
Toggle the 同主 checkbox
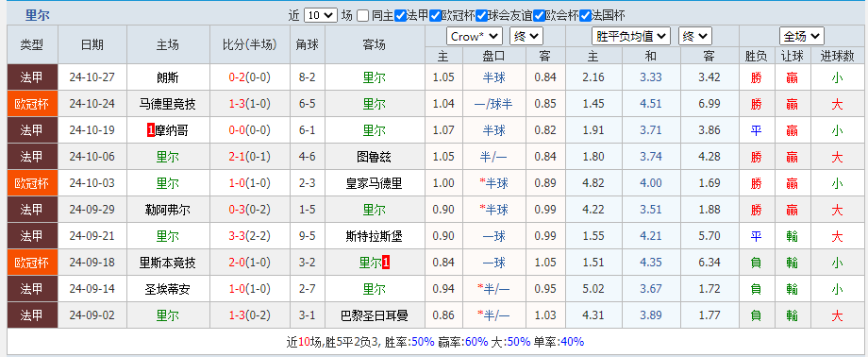click(x=362, y=16)
